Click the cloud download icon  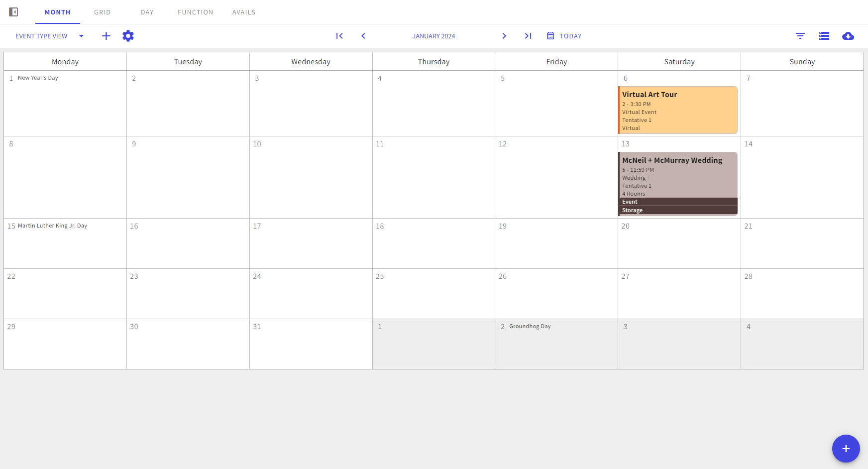[x=848, y=36]
